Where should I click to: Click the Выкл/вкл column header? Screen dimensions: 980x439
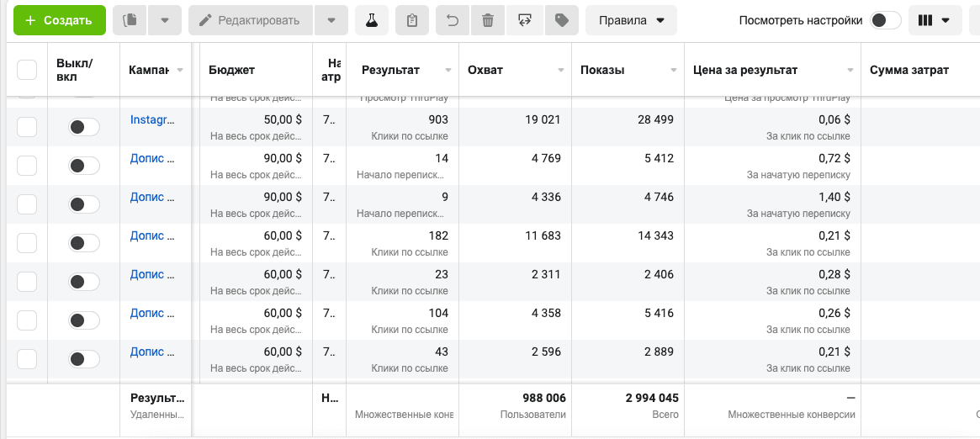pyautogui.click(x=74, y=70)
